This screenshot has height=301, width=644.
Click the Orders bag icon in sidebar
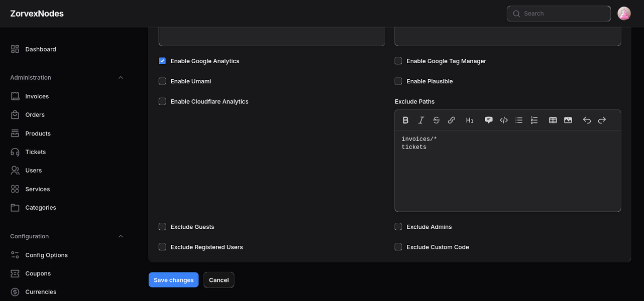coord(15,115)
